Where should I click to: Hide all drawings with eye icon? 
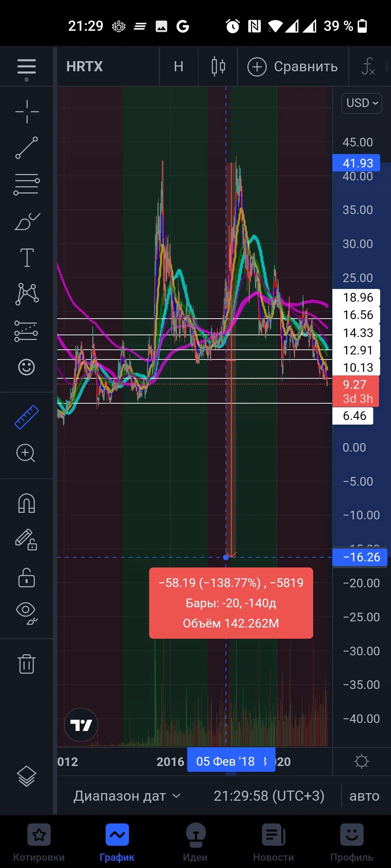27,613
